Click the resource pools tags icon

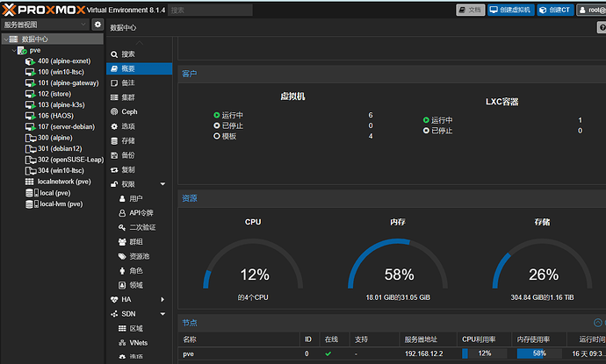pyautogui.click(x=122, y=256)
